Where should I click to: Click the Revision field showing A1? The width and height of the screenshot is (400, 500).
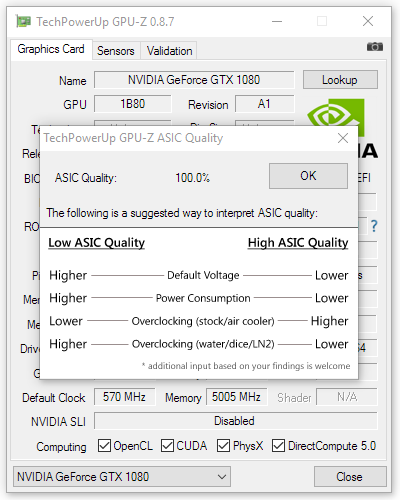pyautogui.click(x=265, y=104)
